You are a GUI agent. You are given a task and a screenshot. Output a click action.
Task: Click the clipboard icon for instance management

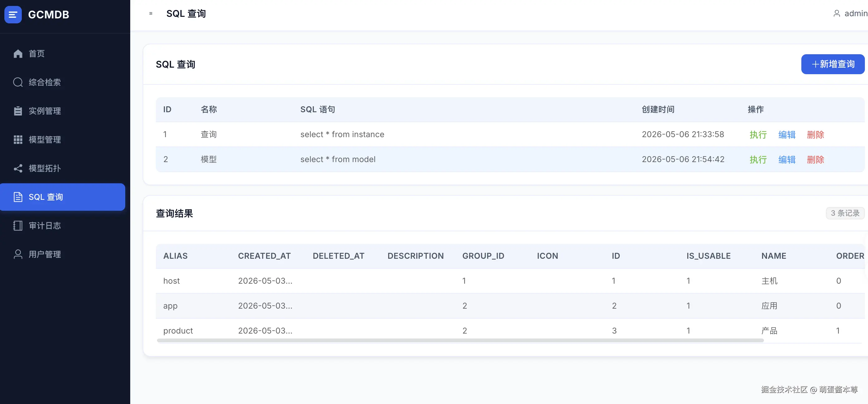[x=18, y=111]
